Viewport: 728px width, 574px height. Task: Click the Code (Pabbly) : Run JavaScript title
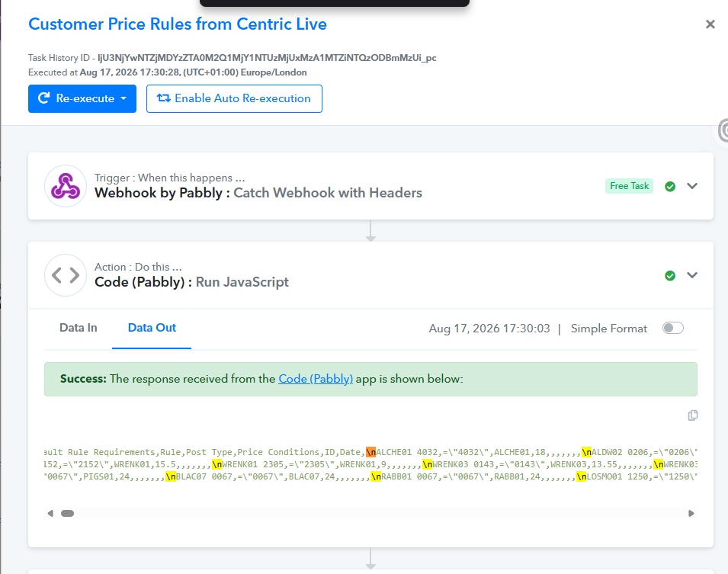click(191, 282)
